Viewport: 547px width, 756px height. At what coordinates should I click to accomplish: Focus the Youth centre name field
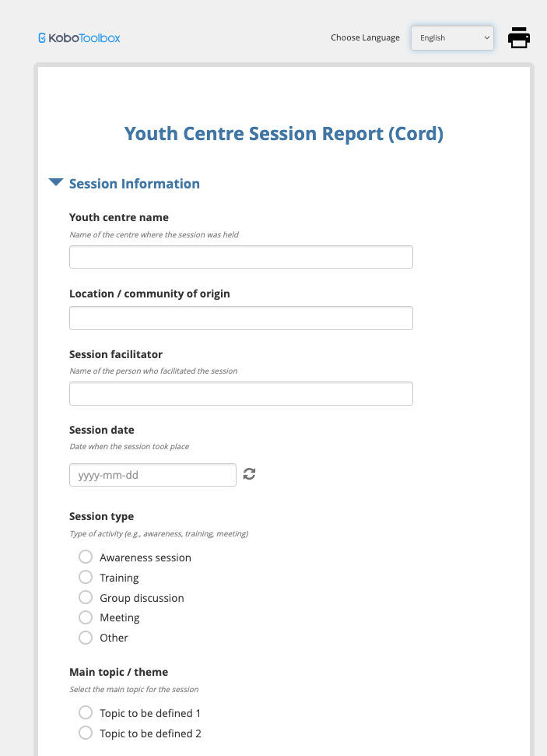pyautogui.click(x=240, y=257)
